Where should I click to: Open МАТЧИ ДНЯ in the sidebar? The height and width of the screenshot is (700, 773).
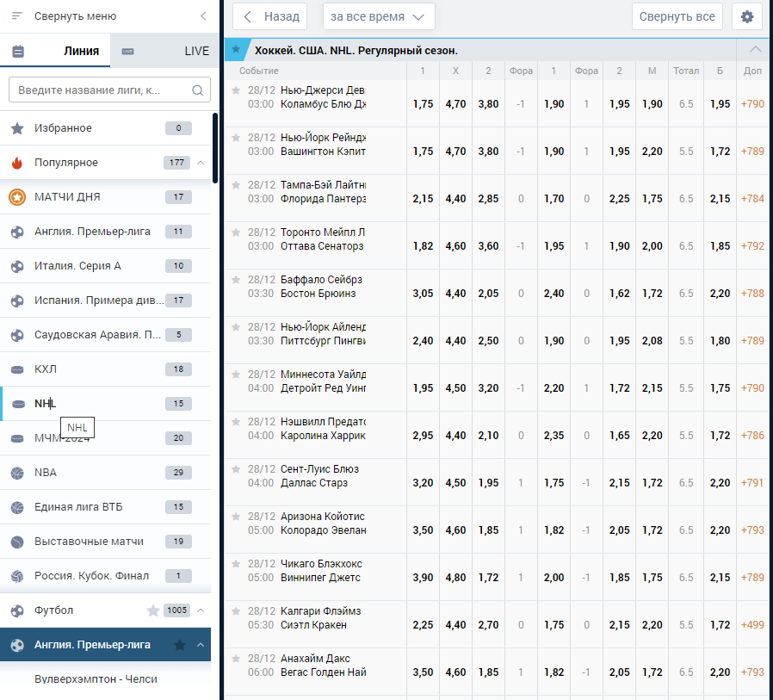106,197
